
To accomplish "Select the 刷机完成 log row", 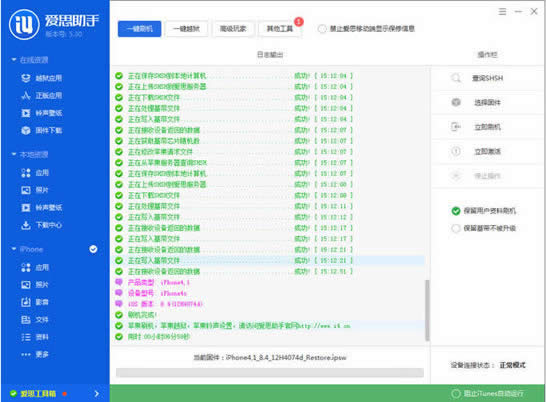I will pos(268,315).
